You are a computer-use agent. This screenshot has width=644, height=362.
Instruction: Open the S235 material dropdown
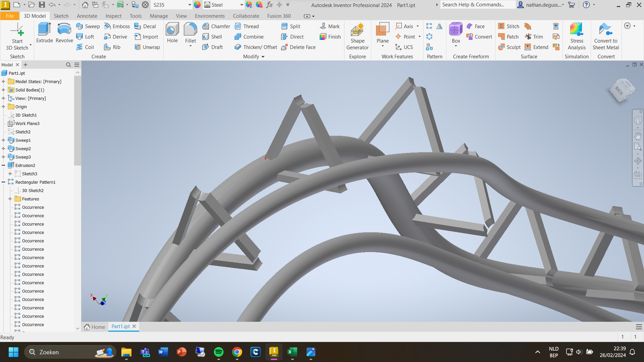click(x=190, y=5)
